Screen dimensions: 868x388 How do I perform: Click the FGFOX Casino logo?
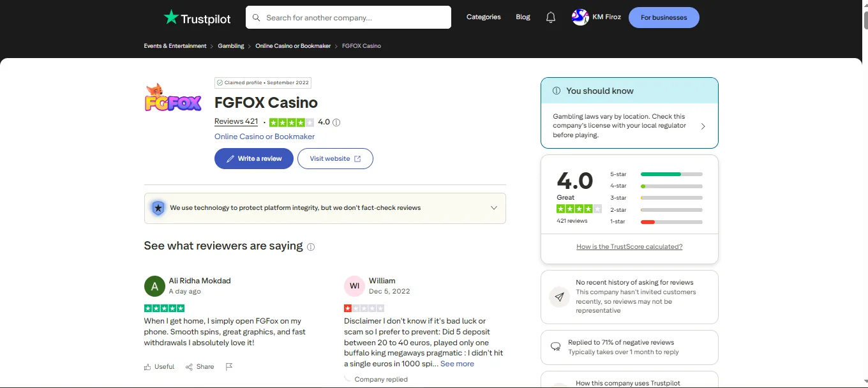(x=173, y=97)
